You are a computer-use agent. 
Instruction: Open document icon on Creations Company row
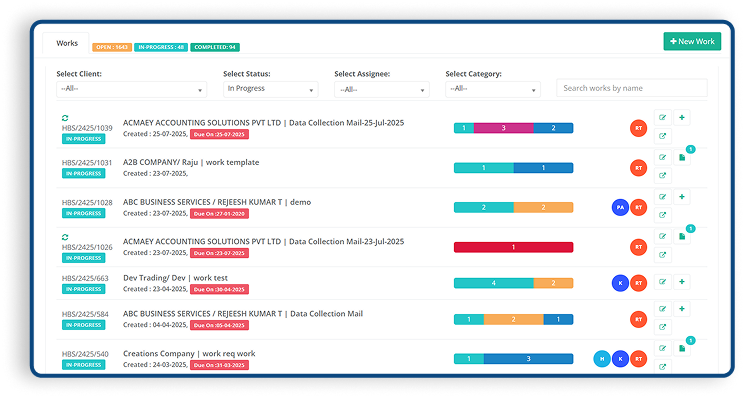[682, 348]
